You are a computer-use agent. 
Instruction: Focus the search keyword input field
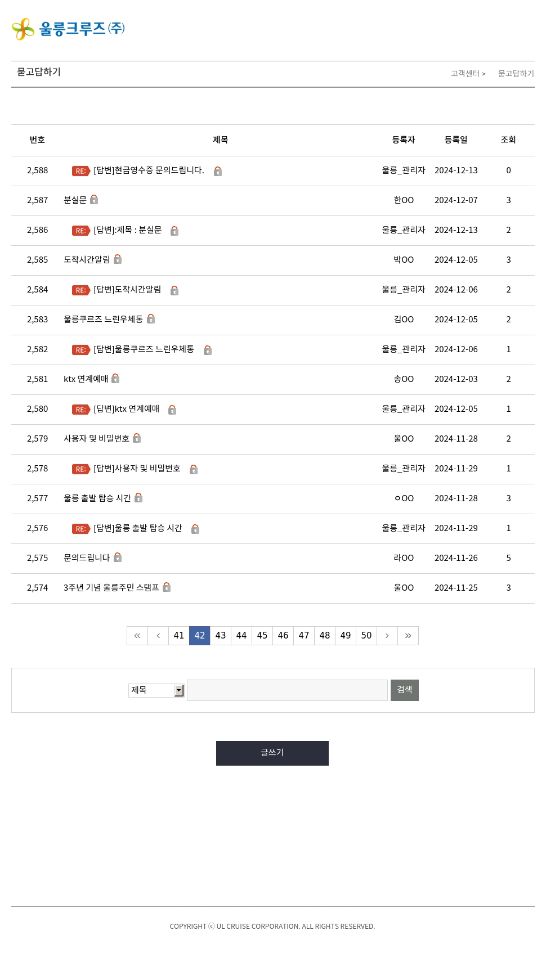(287, 690)
